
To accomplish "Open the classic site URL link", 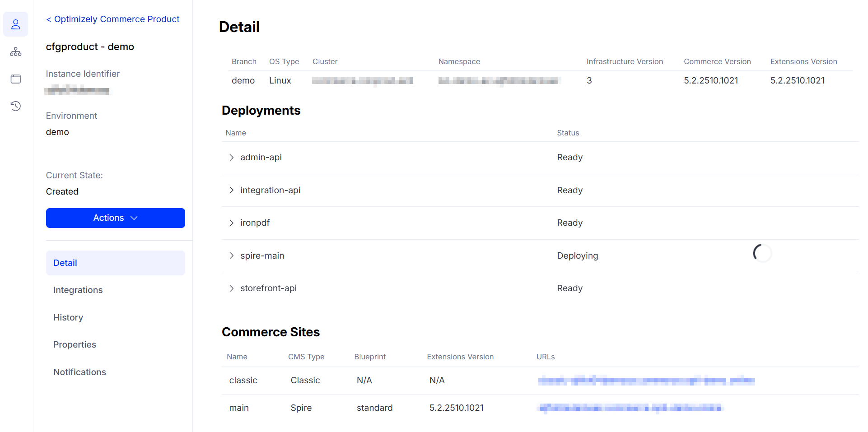I will click(646, 381).
